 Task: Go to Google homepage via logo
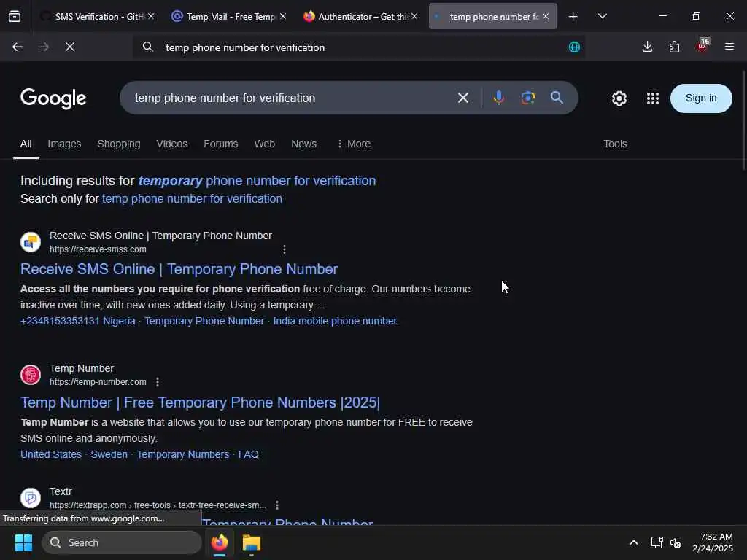tap(53, 98)
